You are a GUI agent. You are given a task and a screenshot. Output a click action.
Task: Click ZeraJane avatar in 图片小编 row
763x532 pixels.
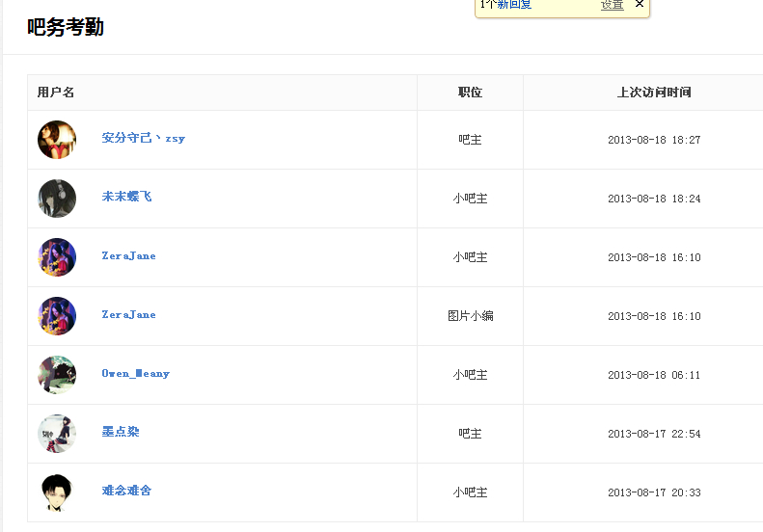point(57,316)
